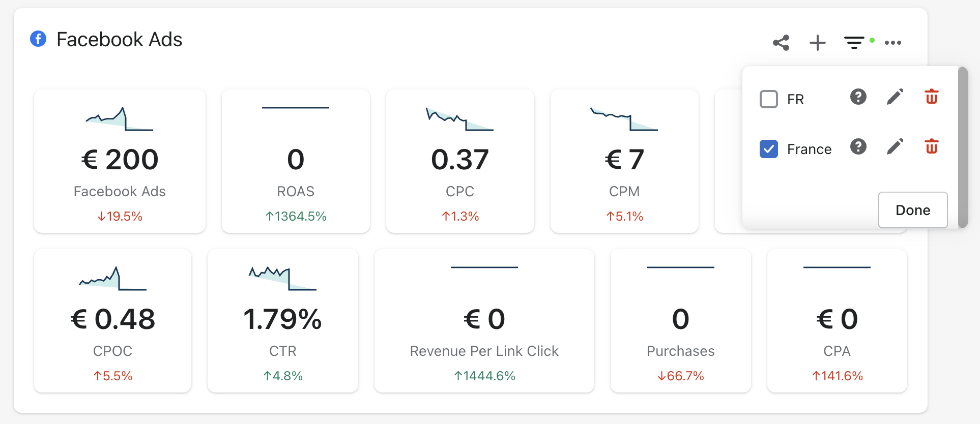Edit the FR filter with pencil icon
This screenshot has height=424, width=980.
[895, 97]
